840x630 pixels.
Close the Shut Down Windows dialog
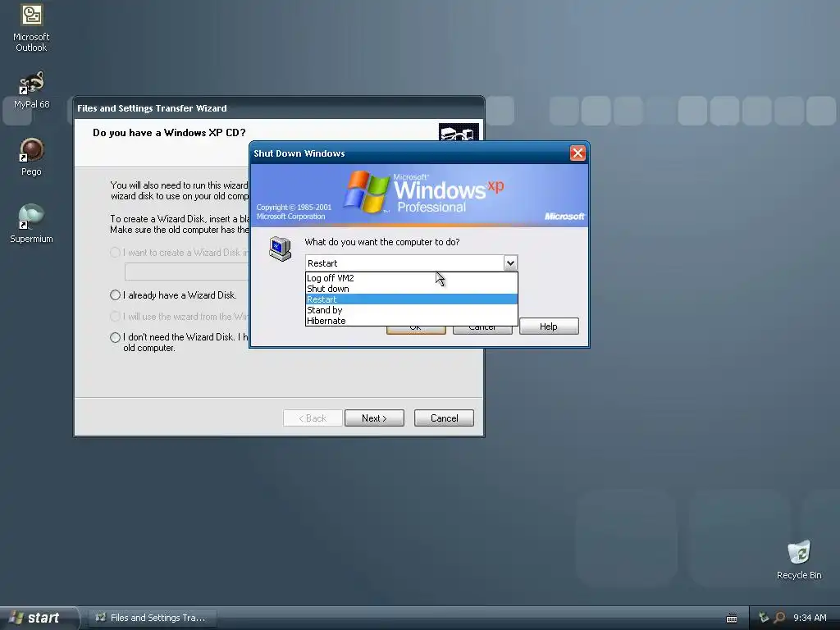pos(577,153)
